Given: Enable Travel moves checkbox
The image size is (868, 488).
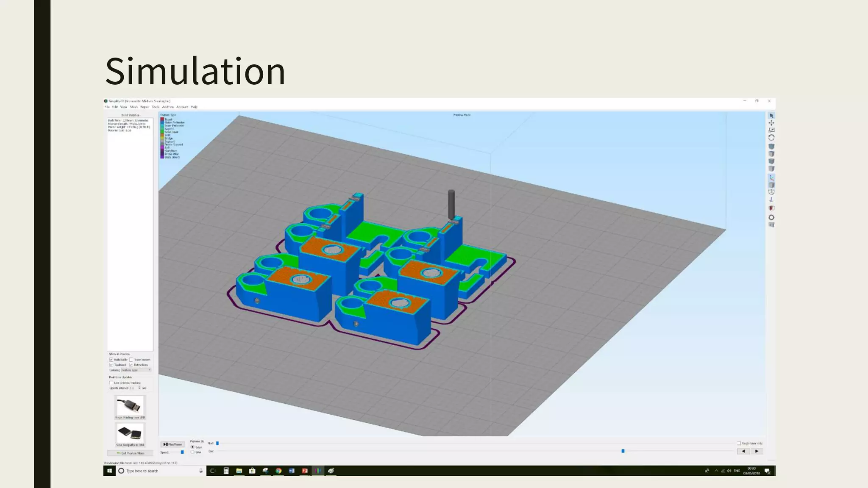Looking at the screenshot, I should coord(131,359).
